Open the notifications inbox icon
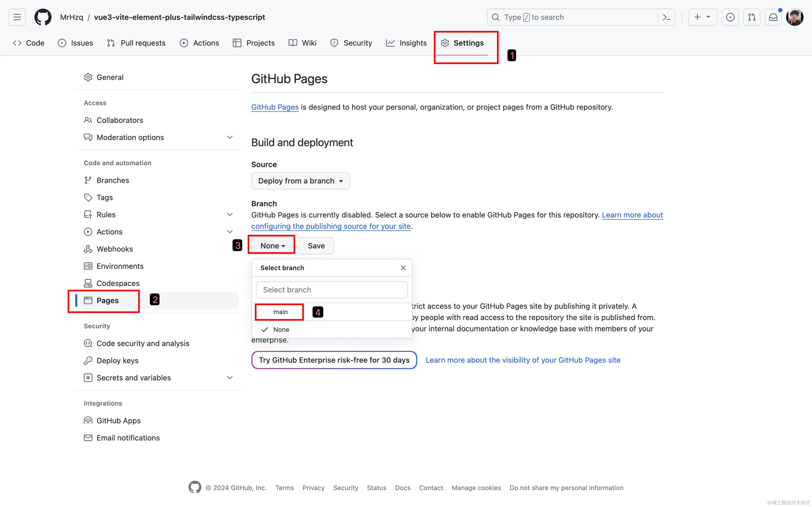This screenshot has width=812, height=507. [773, 17]
